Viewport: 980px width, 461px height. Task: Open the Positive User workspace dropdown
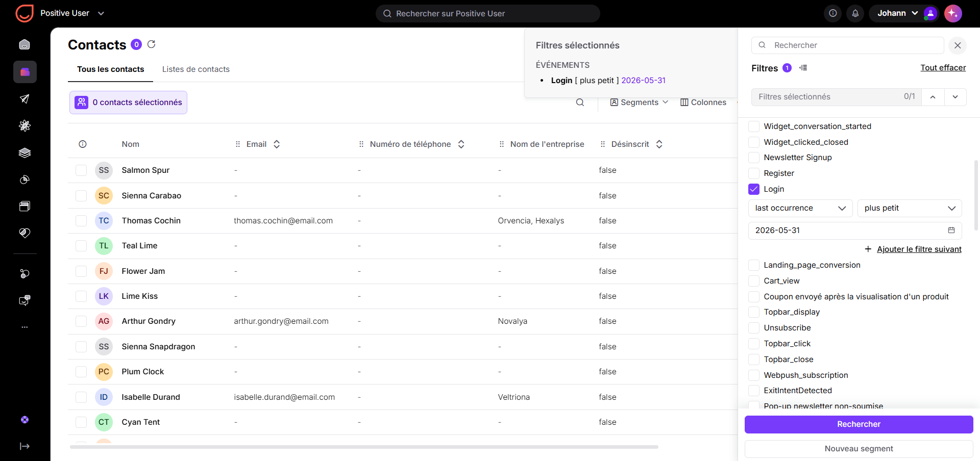coord(72,13)
